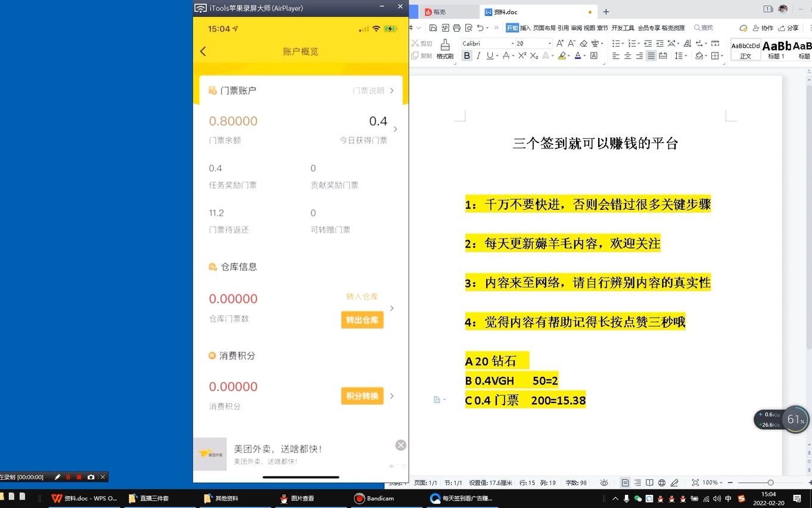
Task: Click the increase font size icon
Action: pyautogui.click(x=559, y=43)
